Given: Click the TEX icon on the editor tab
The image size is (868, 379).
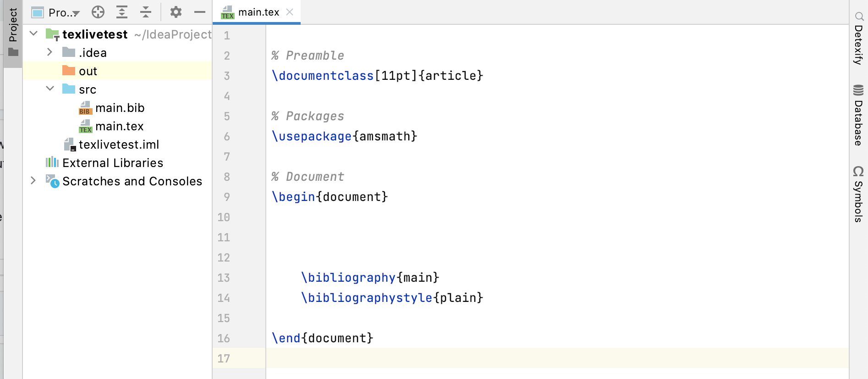Looking at the screenshot, I should point(227,13).
